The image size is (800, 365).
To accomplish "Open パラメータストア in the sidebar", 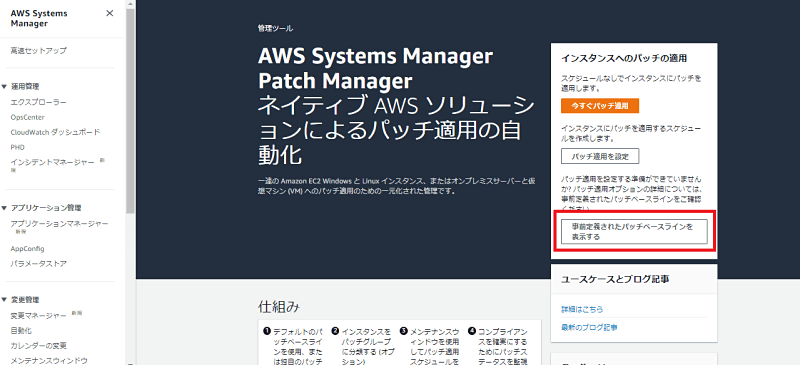I will point(38,263).
